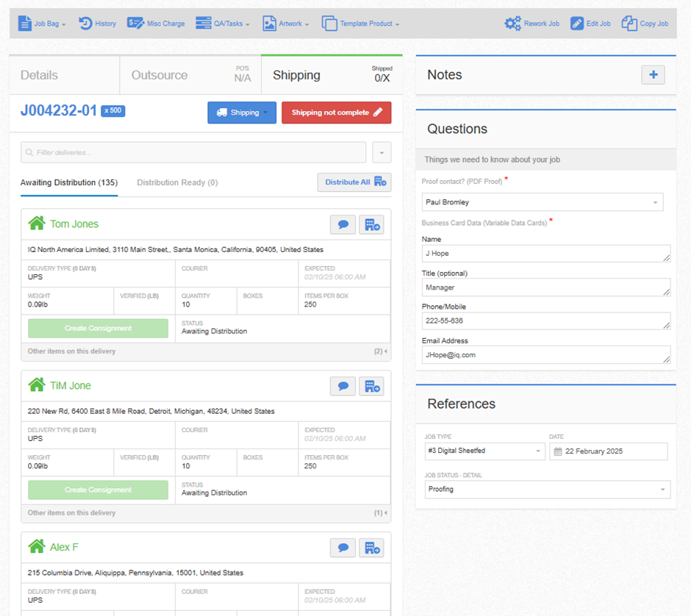
Task: Click the TiM Jone delivery name
Action: coord(71,385)
